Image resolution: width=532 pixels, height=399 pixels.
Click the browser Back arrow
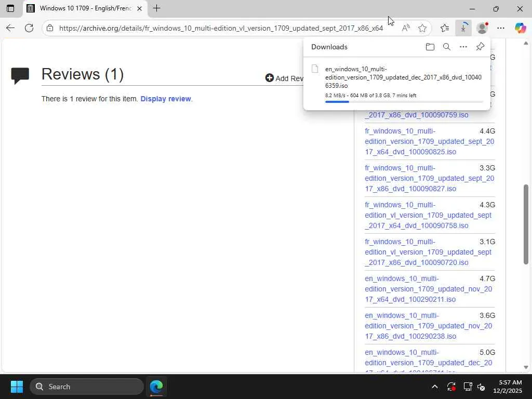click(x=10, y=28)
